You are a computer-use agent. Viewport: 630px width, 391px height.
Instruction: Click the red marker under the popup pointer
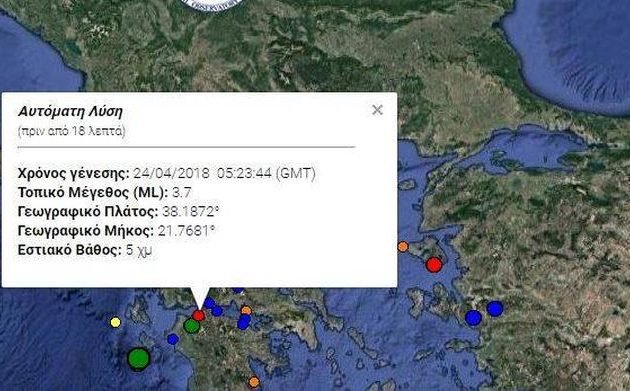coord(198,315)
